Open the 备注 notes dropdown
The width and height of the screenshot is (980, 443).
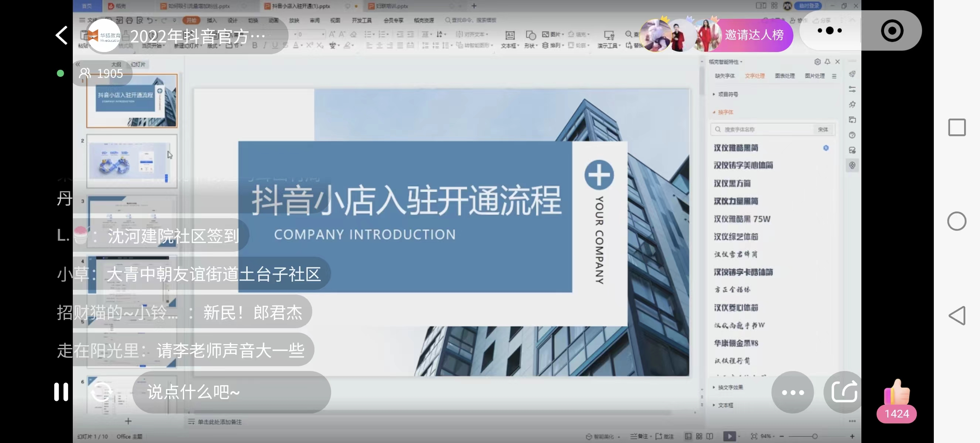(x=641, y=436)
